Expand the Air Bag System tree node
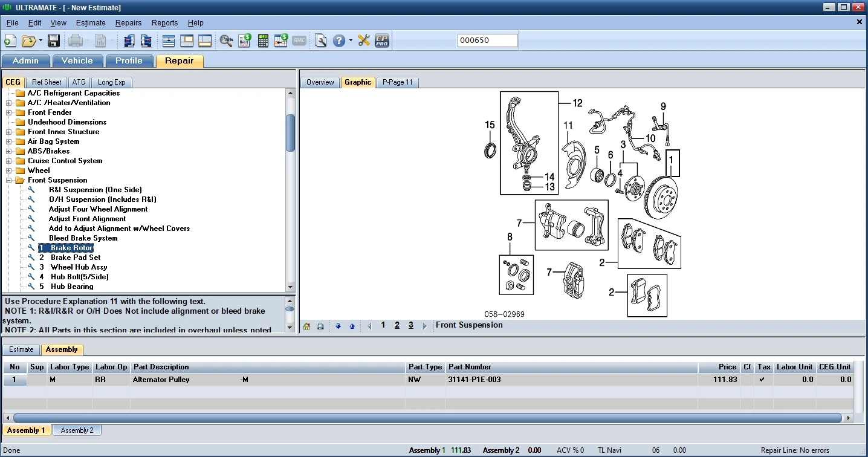The height and width of the screenshot is (457, 868). 9,141
